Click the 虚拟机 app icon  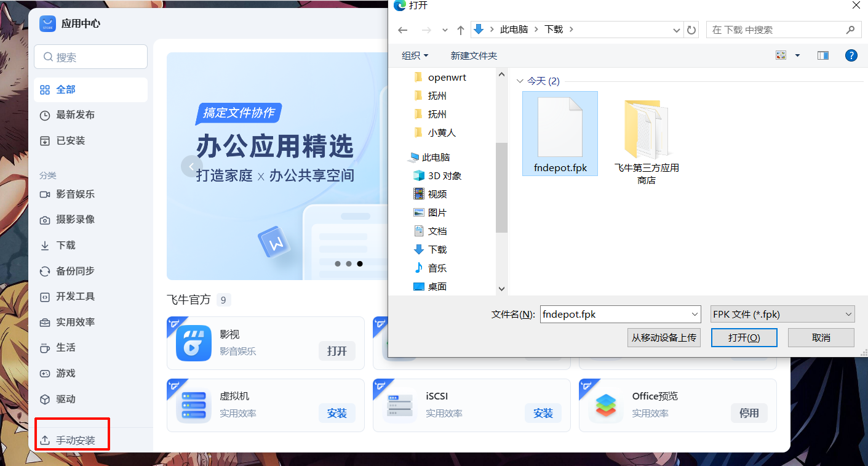pos(194,405)
